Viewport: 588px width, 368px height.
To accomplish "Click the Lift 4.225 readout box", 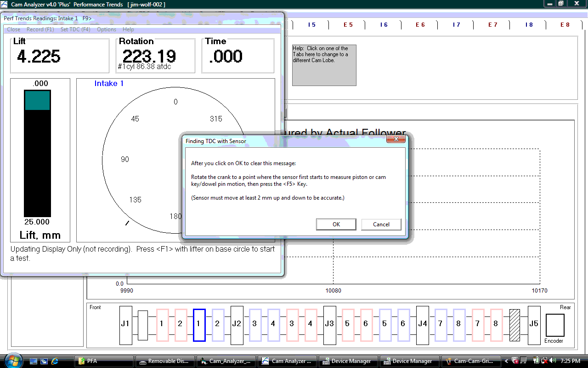I will click(x=60, y=56).
